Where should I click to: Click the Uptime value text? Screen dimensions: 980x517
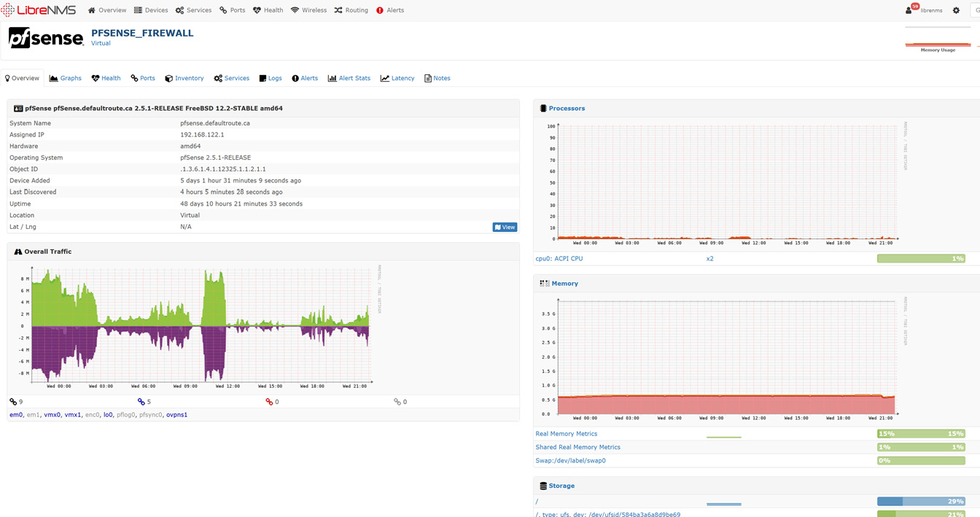pyautogui.click(x=241, y=204)
